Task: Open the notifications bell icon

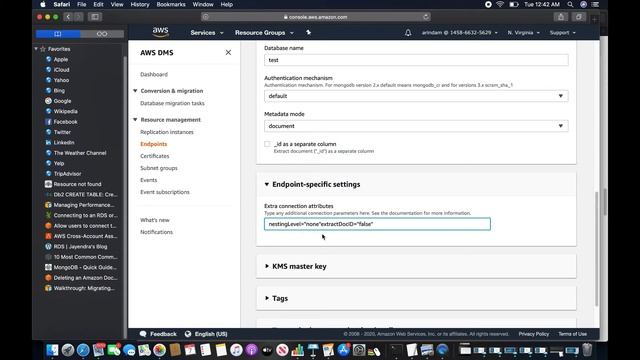Action: coord(408,33)
